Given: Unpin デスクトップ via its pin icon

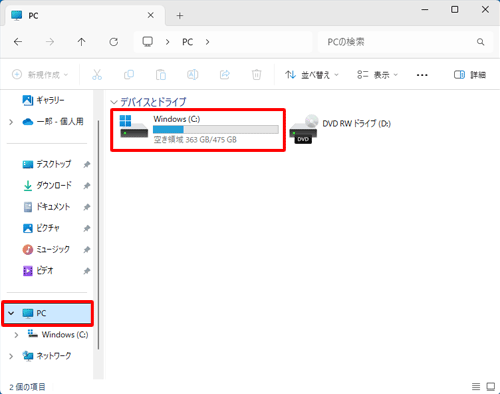Looking at the screenshot, I should [x=87, y=164].
